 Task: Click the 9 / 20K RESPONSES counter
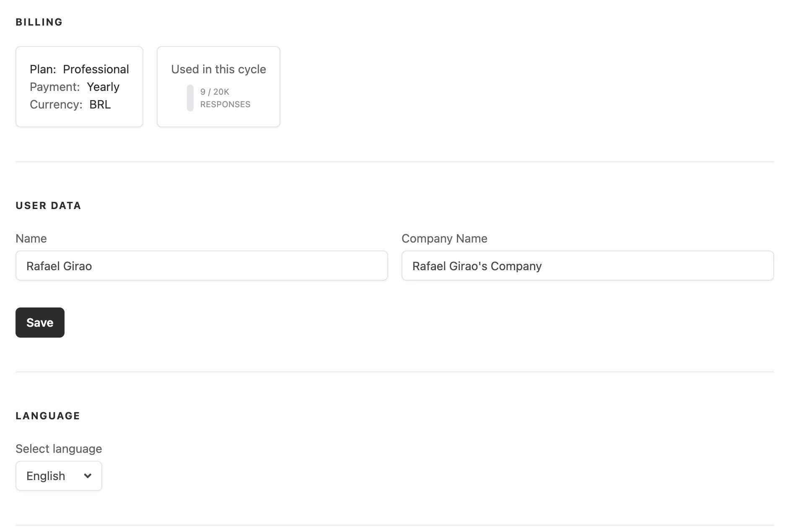click(x=225, y=98)
